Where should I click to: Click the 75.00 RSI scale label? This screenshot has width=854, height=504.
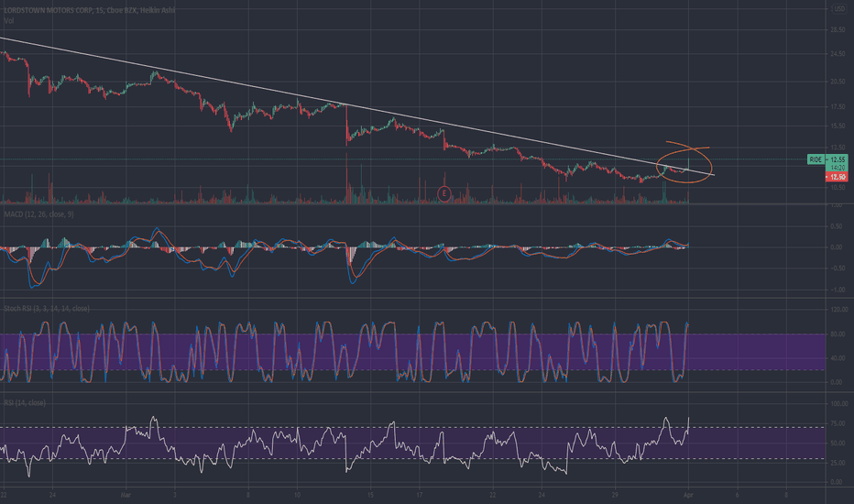coord(838,423)
